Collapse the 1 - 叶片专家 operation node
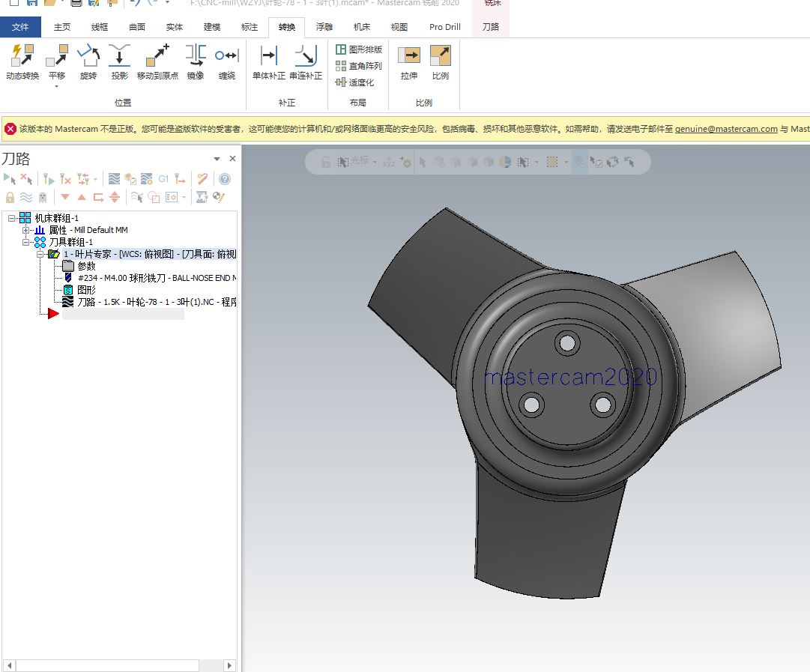Image resolution: width=810 pixels, height=672 pixels. (40, 254)
